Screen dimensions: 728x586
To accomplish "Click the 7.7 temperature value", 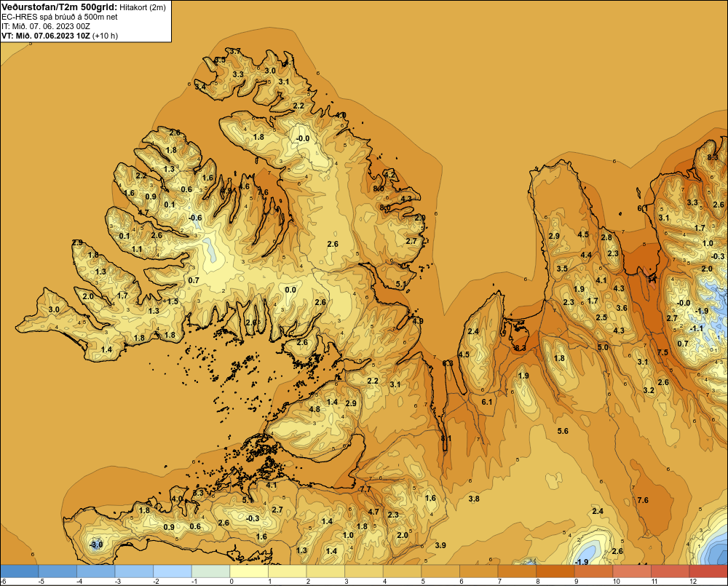I will [x=366, y=489].
